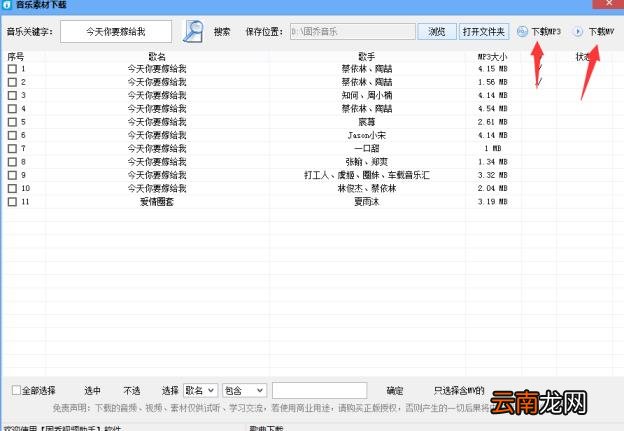Click the magnifier search icon
Viewport: 624px width, 431px height.
193,31
